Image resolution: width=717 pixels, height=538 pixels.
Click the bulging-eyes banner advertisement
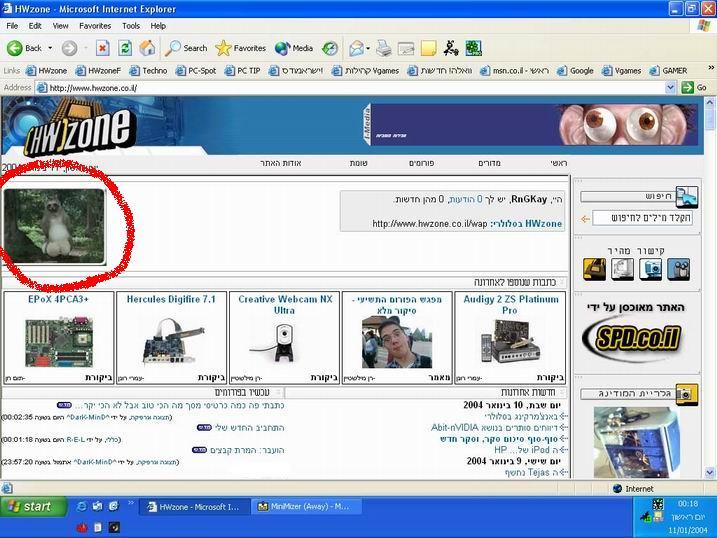(x=534, y=124)
